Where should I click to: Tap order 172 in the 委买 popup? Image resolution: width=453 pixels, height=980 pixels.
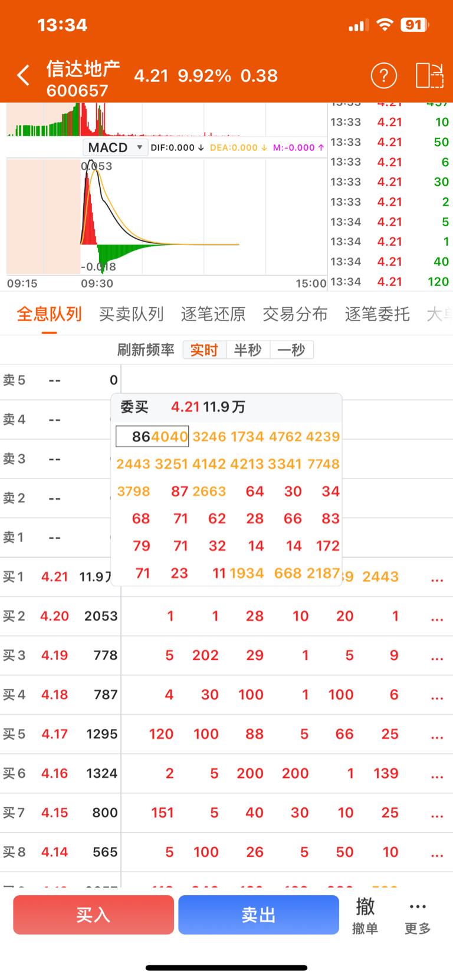coord(328,546)
